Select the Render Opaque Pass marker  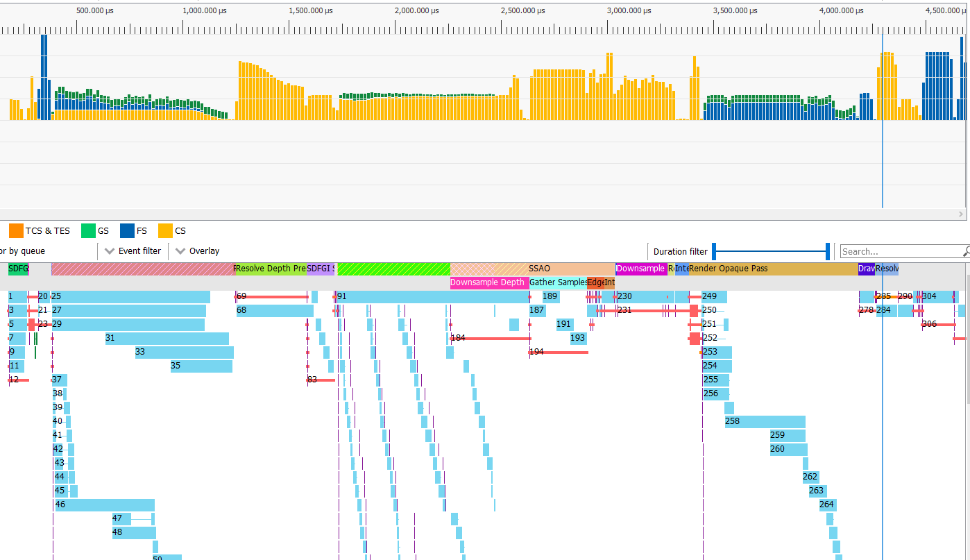[x=770, y=269]
